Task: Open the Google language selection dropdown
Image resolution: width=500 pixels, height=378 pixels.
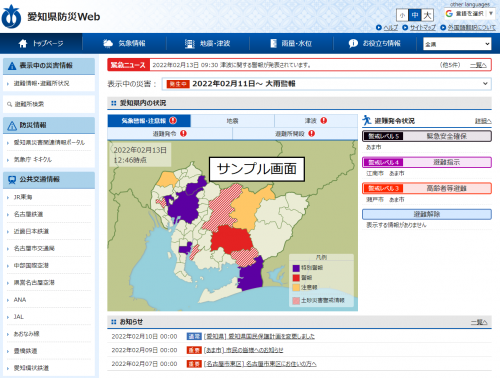Action: (x=469, y=14)
